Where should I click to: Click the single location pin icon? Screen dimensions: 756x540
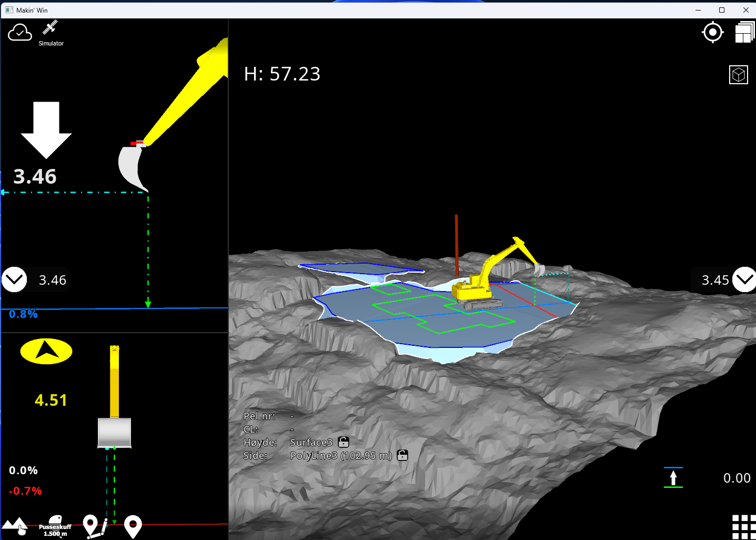(x=133, y=526)
